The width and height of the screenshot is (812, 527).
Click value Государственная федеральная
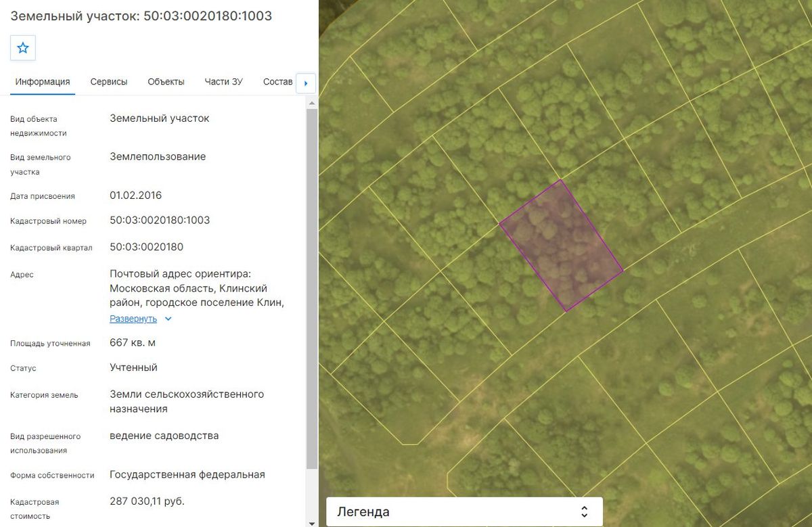point(187,474)
